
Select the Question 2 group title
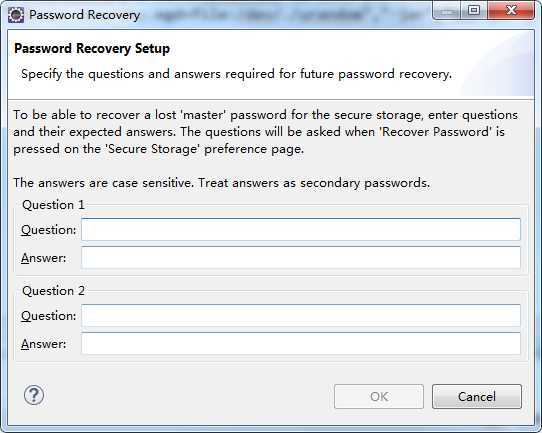[53, 291]
